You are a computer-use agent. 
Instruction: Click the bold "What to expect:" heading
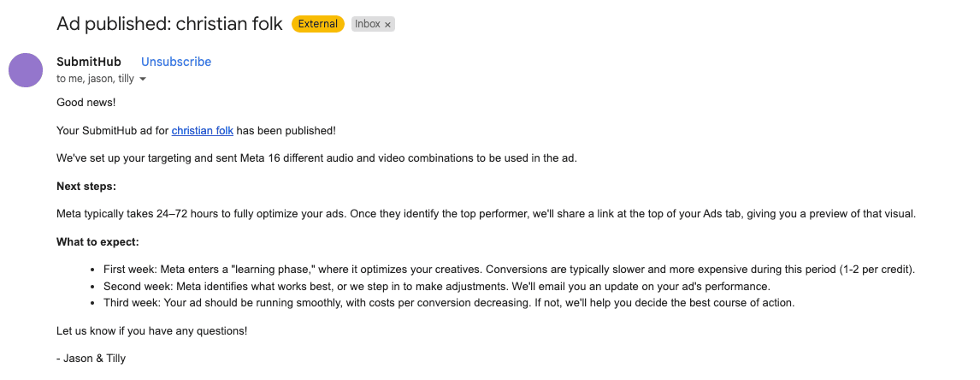[97, 241]
